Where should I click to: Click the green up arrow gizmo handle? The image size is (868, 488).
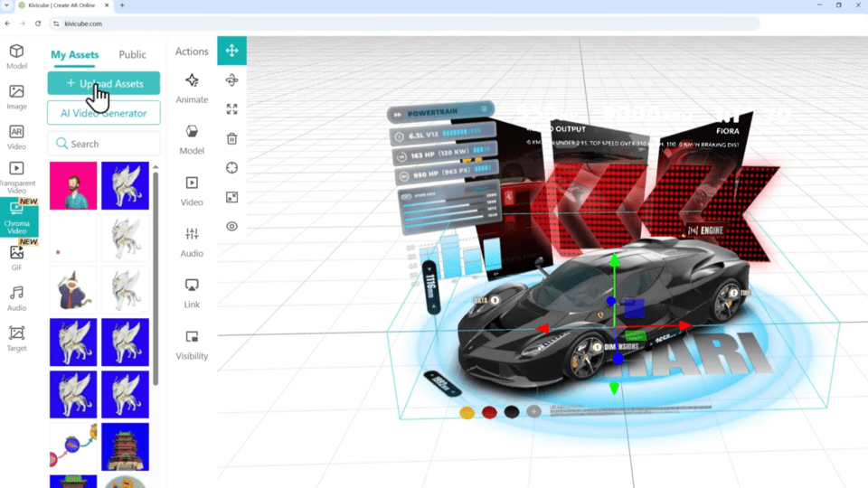point(615,259)
